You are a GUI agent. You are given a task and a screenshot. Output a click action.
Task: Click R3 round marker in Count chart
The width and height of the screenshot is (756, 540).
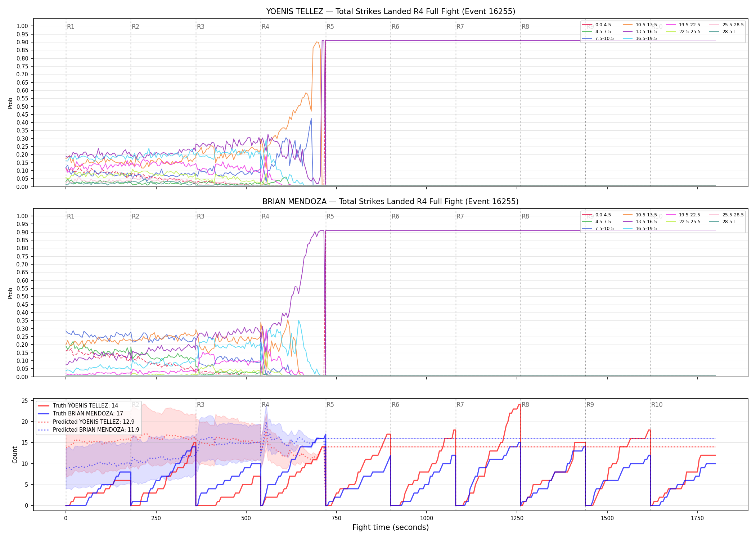click(201, 405)
